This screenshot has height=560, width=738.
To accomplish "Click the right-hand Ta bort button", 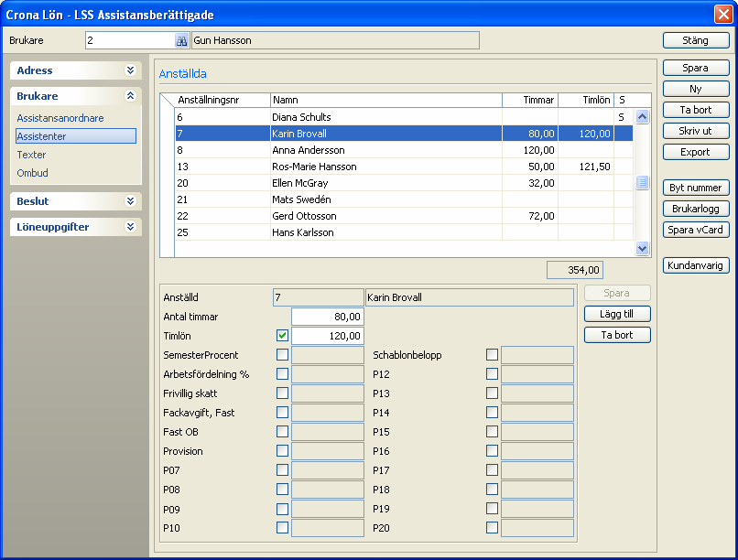I will (x=696, y=110).
